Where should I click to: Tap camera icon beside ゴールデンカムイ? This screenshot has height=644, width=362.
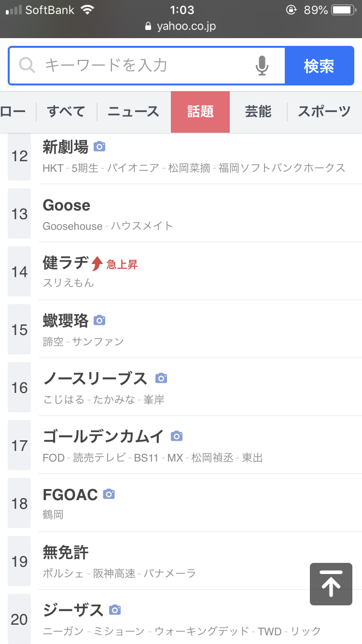(x=177, y=436)
